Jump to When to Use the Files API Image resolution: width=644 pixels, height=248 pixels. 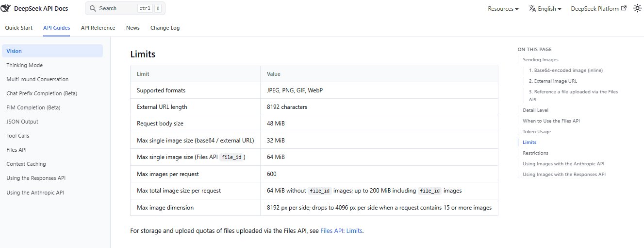tap(551, 121)
